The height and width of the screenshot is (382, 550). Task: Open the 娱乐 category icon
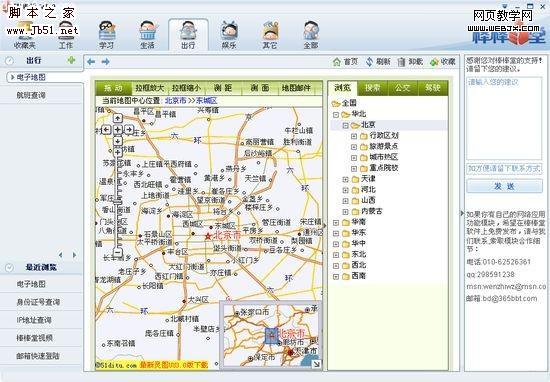(x=229, y=35)
